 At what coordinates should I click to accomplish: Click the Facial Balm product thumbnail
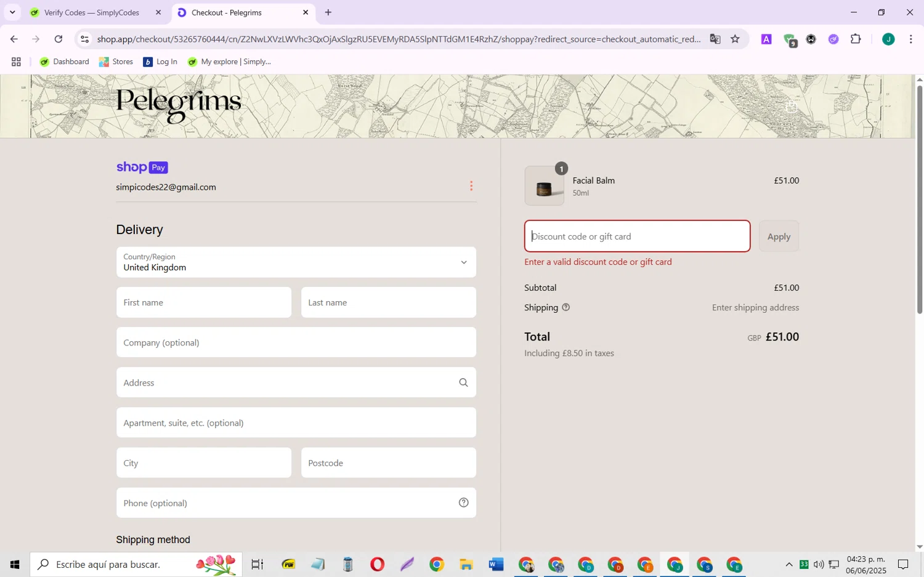[545, 186]
